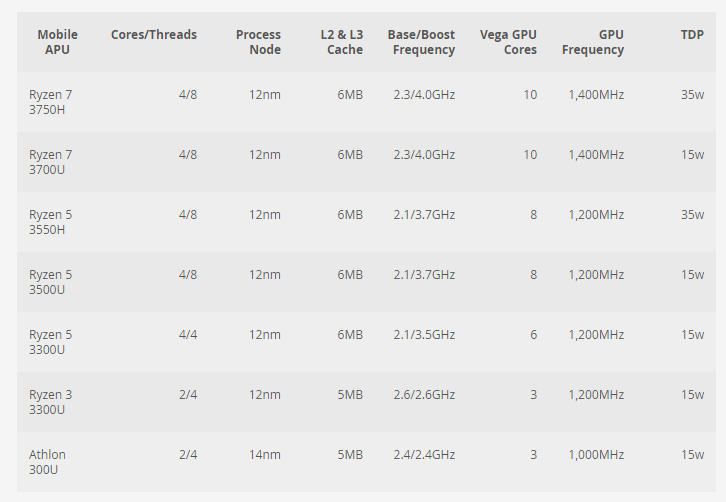Select the Process Node column header
726x502 pixels.
(x=258, y=42)
